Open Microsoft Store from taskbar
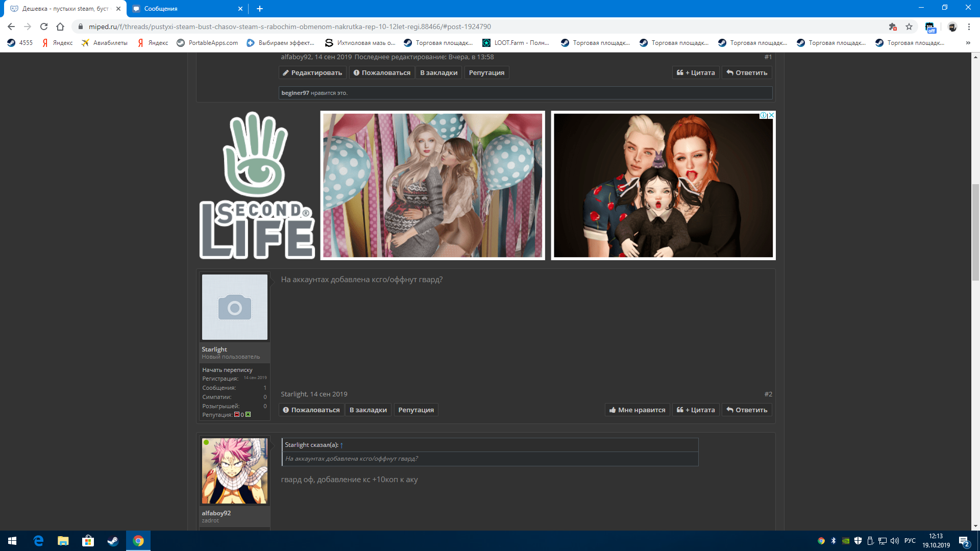The image size is (980, 551). pyautogui.click(x=88, y=541)
